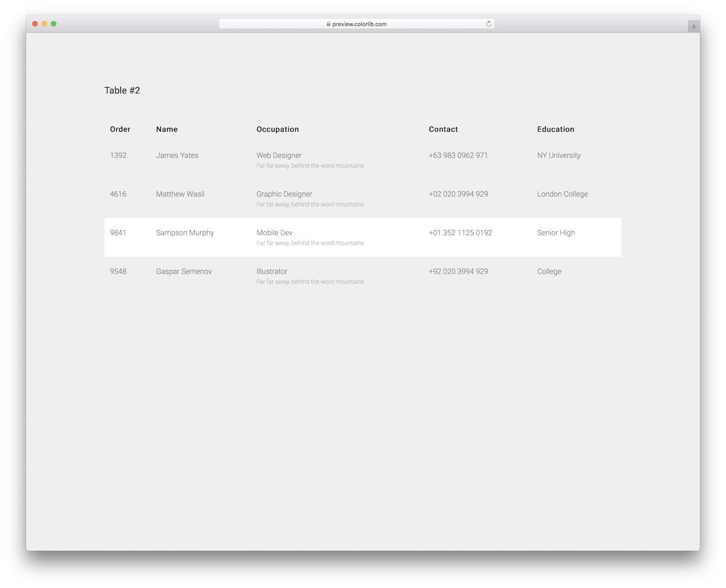Select the Occupation column header
The image size is (726, 588).
278,129
